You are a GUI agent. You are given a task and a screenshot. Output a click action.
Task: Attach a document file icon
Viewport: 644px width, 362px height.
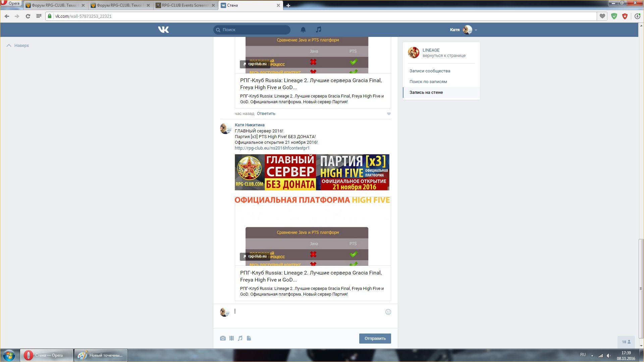[249, 339]
